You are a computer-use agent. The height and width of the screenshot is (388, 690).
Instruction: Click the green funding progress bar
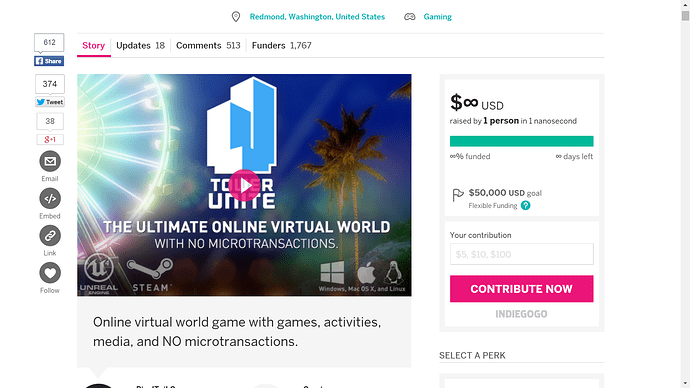pyautogui.click(x=521, y=141)
